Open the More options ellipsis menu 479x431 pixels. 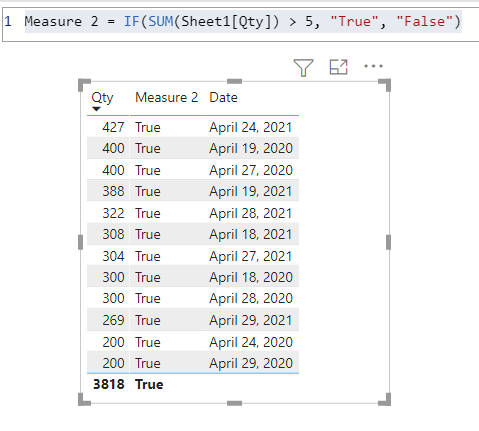click(x=373, y=66)
